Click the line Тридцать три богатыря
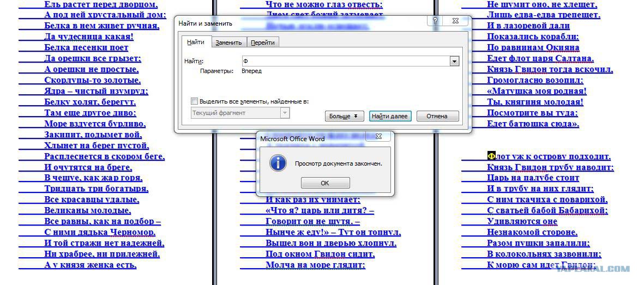The width and height of the screenshot is (644, 285). coord(96,189)
